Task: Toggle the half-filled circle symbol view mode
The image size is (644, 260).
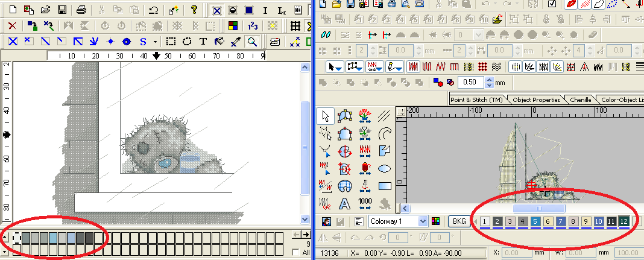Action: [233, 10]
